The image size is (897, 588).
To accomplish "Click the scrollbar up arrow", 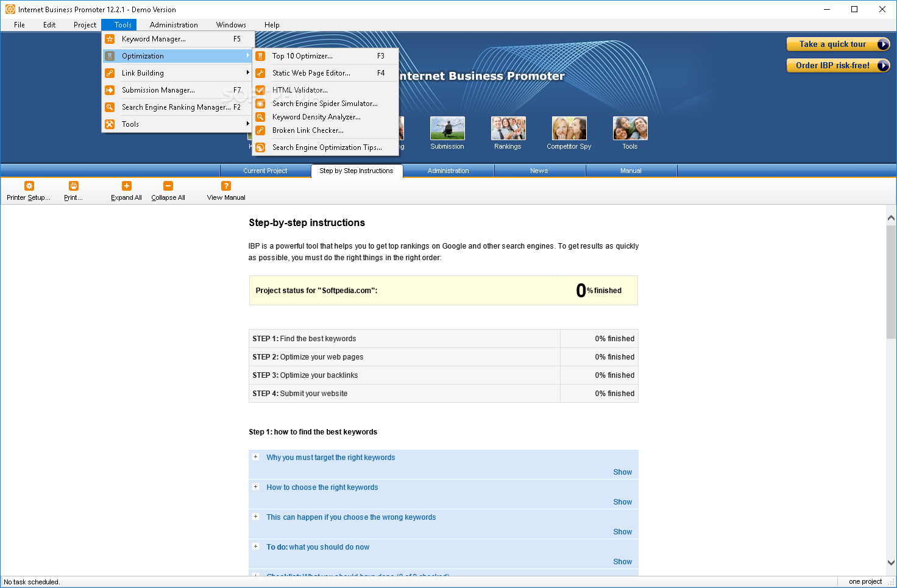I will click(x=891, y=218).
